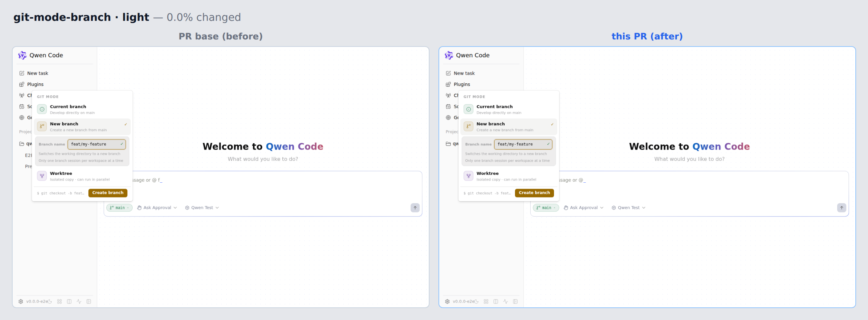
Task: Click Create branch button in before panel
Action: pos(108,193)
